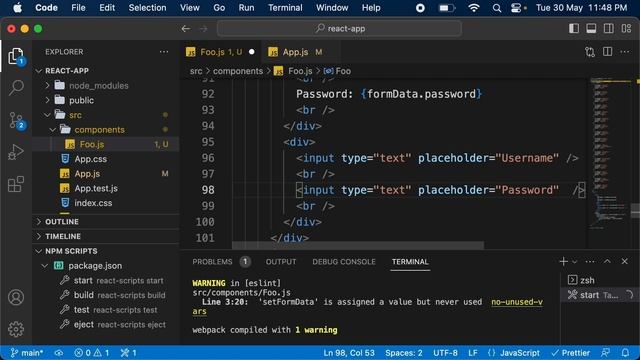This screenshot has width=640, height=360.
Task: Click the publish to cloud status icon
Action: (59, 353)
